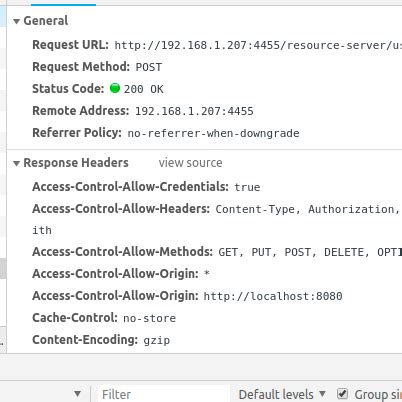Click the view source link
The height and width of the screenshot is (402, 402).
(190, 163)
